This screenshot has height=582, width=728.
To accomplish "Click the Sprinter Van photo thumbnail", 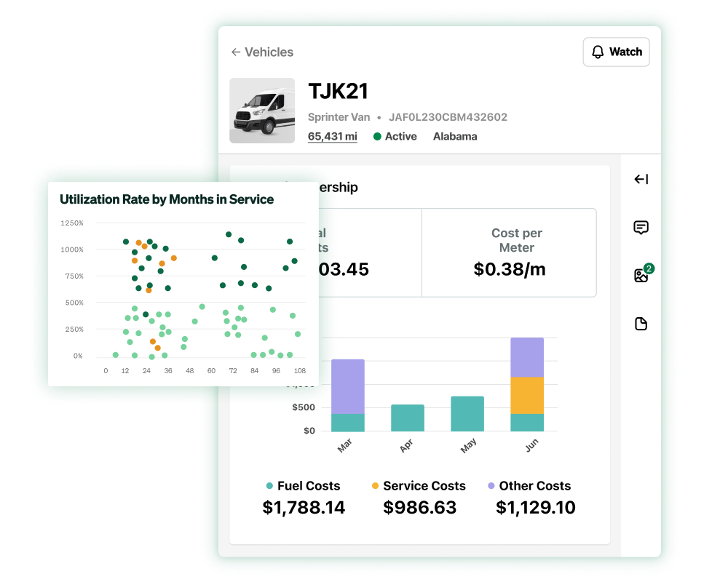I will click(262, 111).
